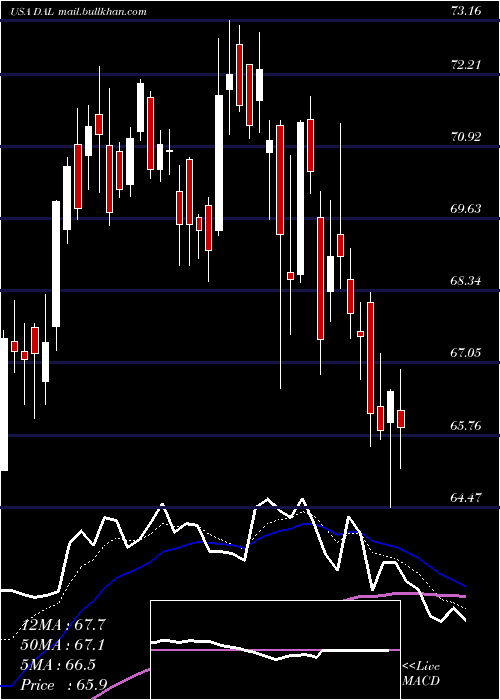Screen dimensions: 500x700
Task: Click the Price : 65.9 legend entry
Action: [x=62, y=685]
